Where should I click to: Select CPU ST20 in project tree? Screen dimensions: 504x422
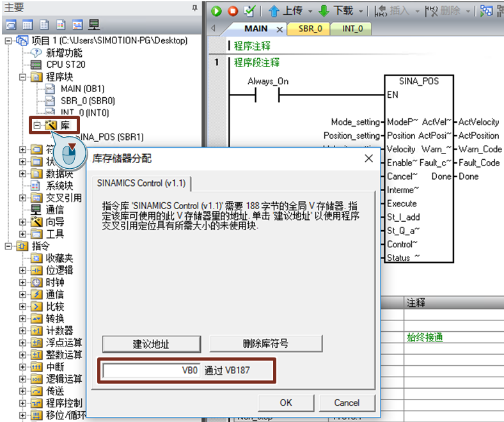pos(66,65)
